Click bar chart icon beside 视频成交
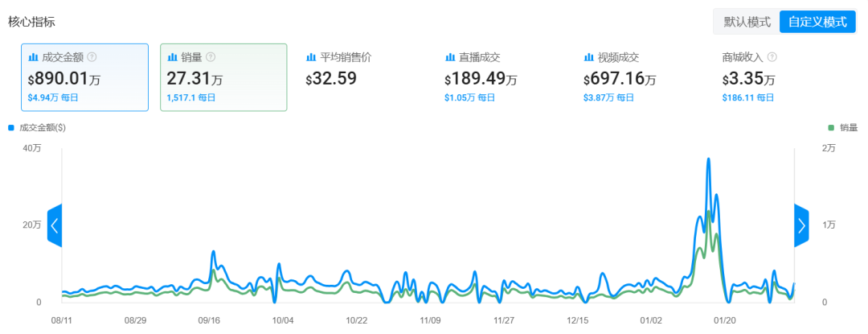Viewport: 868px width, 334px height. coord(588,57)
